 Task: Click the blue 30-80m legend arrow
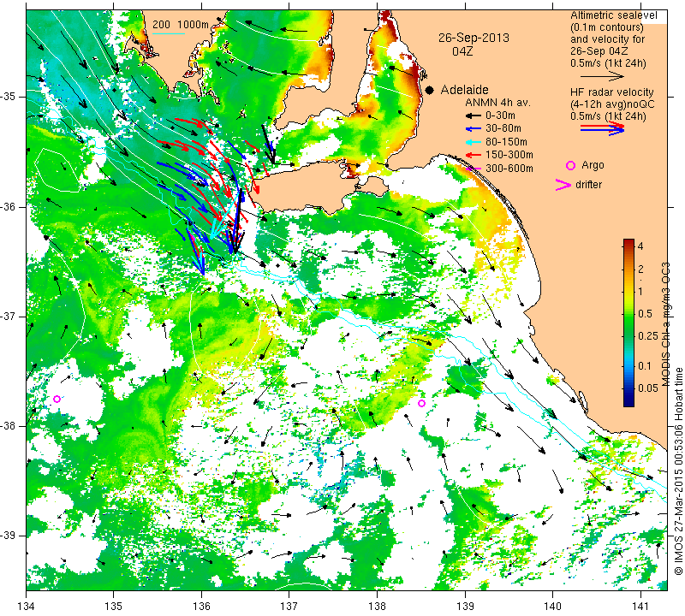(x=473, y=129)
